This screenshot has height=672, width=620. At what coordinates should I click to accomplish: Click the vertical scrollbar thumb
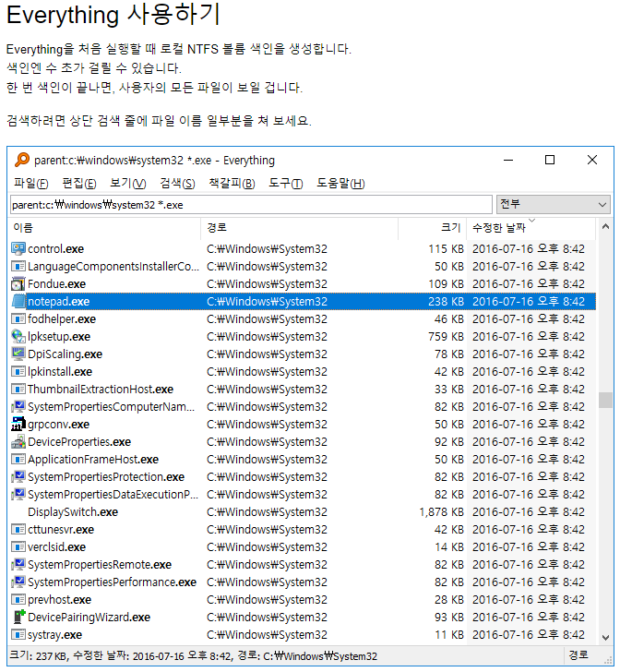coord(605,400)
